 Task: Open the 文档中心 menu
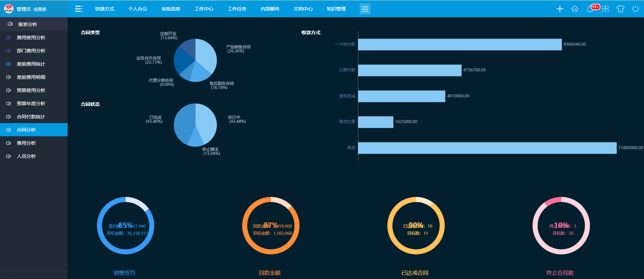click(303, 9)
